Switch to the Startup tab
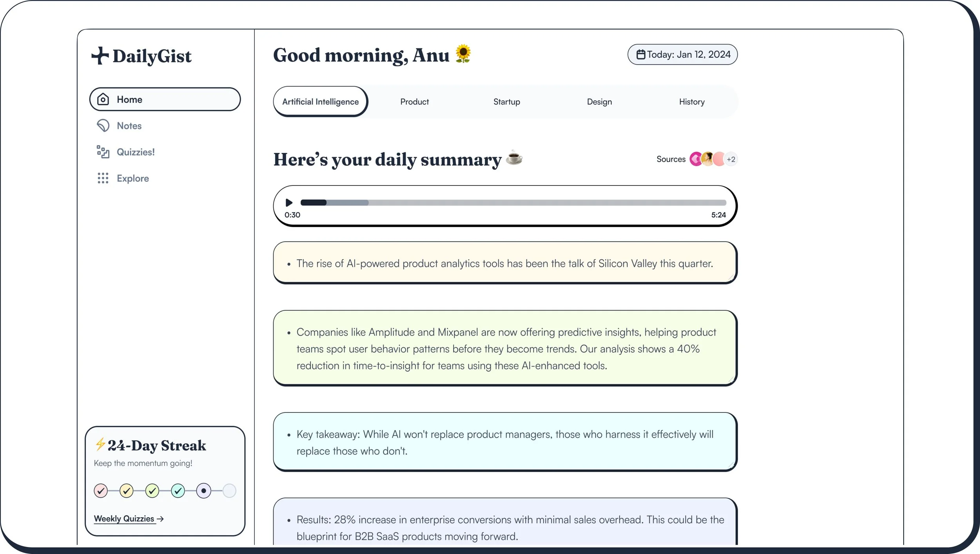Image resolution: width=980 pixels, height=554 pixels. (506, 102)
